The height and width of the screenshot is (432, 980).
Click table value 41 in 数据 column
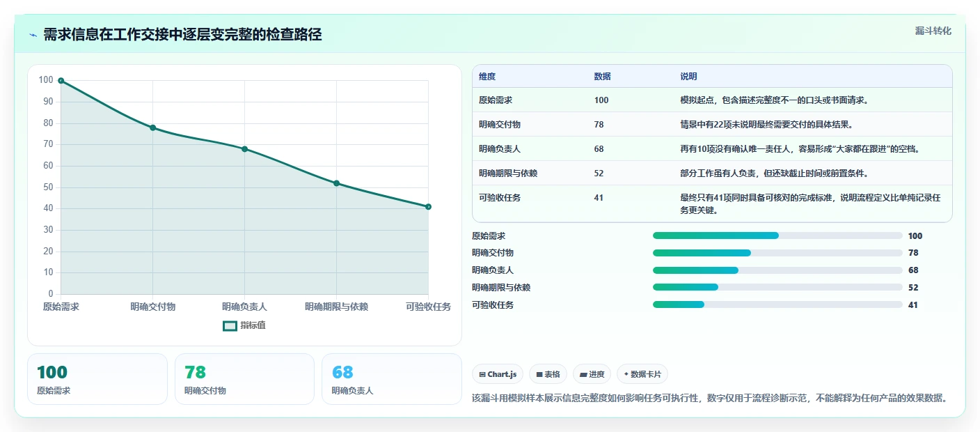[x=599, y=198]
